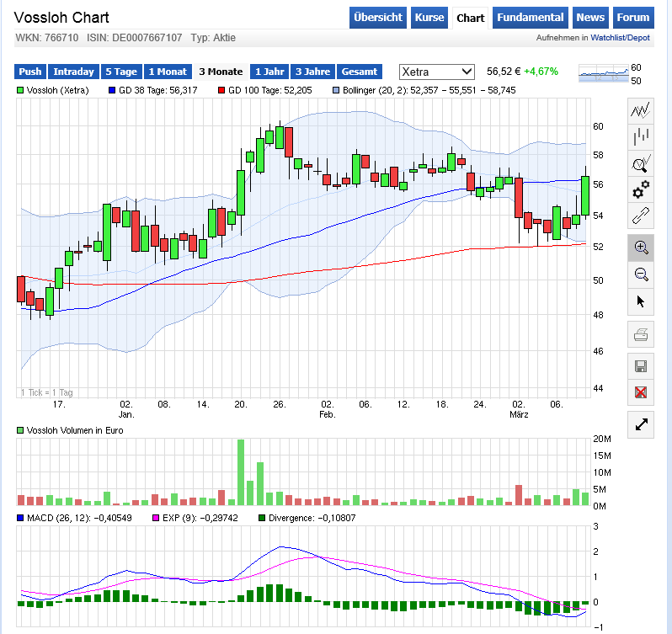This screenshot has height=634, width=672.
Task: Click the Vossloh Chart heading
Action: click(61, 18)
